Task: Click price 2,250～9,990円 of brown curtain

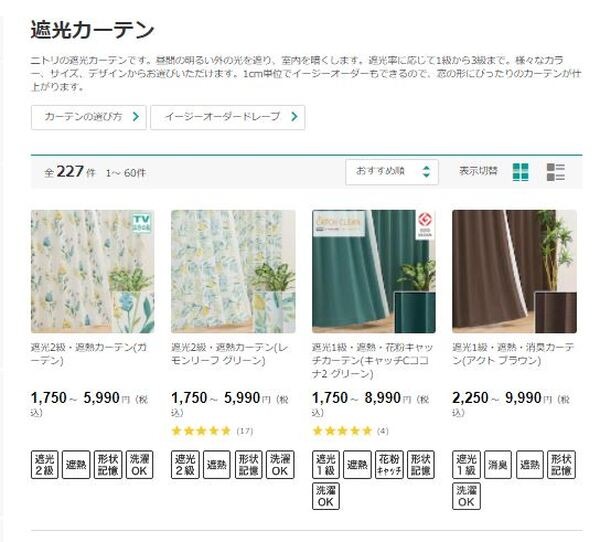Action: 511,403
